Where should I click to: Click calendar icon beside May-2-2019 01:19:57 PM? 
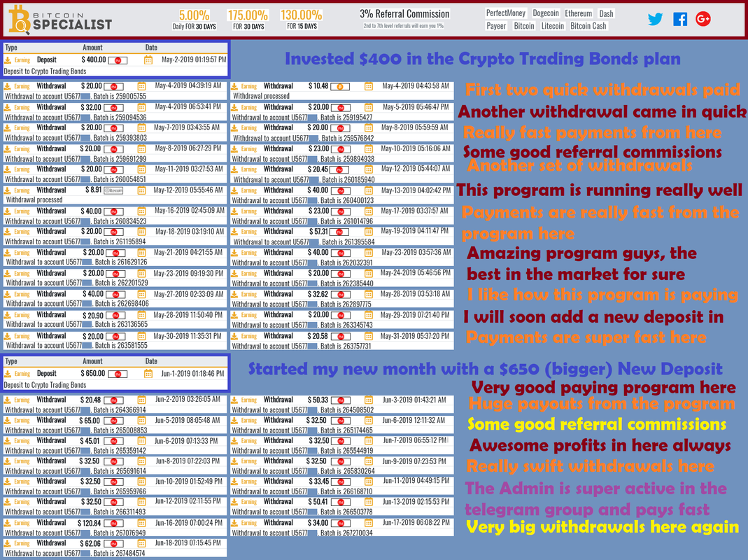click(x=148, y=60)
